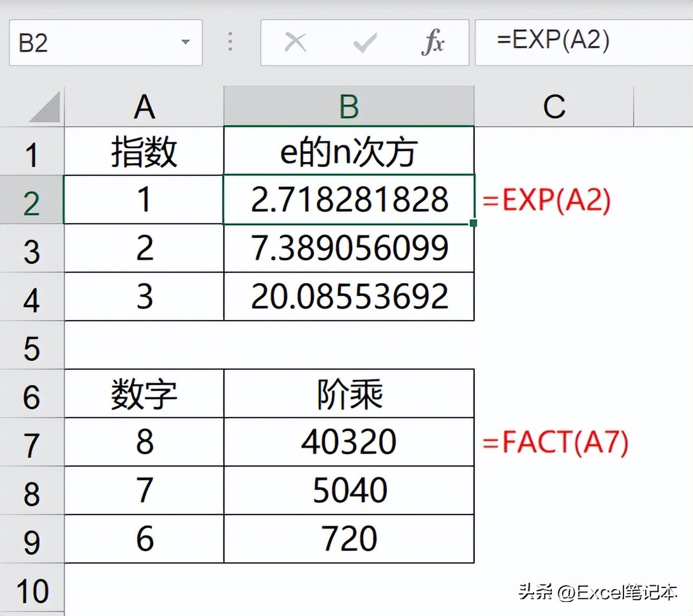
Task: Click cell B6 containing 阶乘
Action: click(x=348, y=394)
